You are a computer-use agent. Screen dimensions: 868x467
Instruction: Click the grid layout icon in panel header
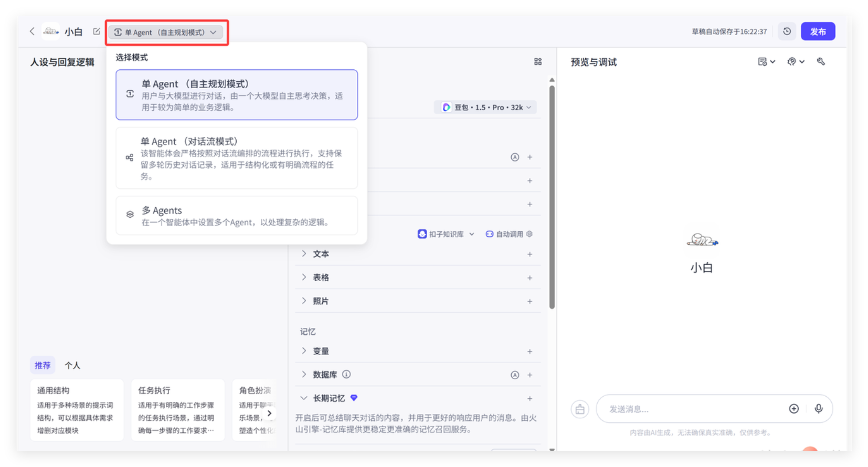538,62
